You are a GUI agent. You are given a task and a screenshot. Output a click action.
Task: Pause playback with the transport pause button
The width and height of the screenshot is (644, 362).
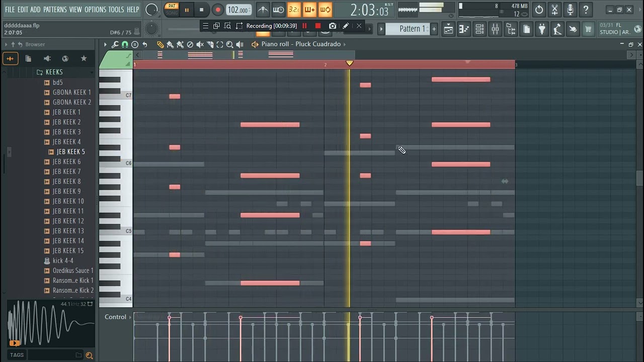click(187, 10)
